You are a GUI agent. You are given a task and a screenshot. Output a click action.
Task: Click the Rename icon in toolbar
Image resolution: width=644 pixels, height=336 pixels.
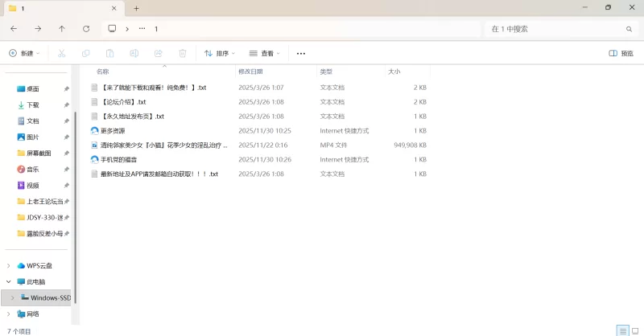coord(134,53)
